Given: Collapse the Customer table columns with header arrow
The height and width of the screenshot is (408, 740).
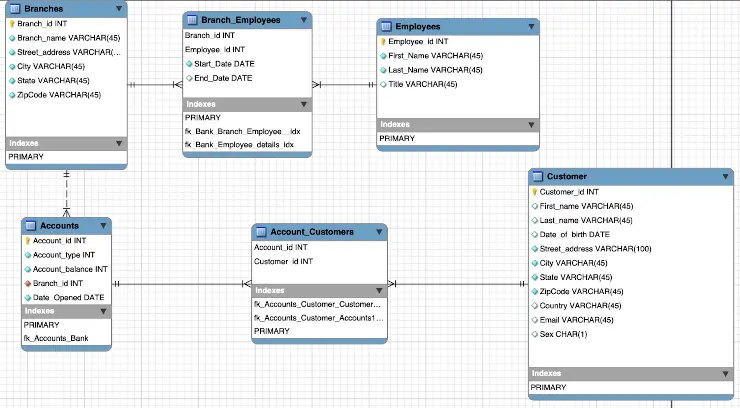Looking at the screenshot, I should pyautogui.click(x=725, y=177).
